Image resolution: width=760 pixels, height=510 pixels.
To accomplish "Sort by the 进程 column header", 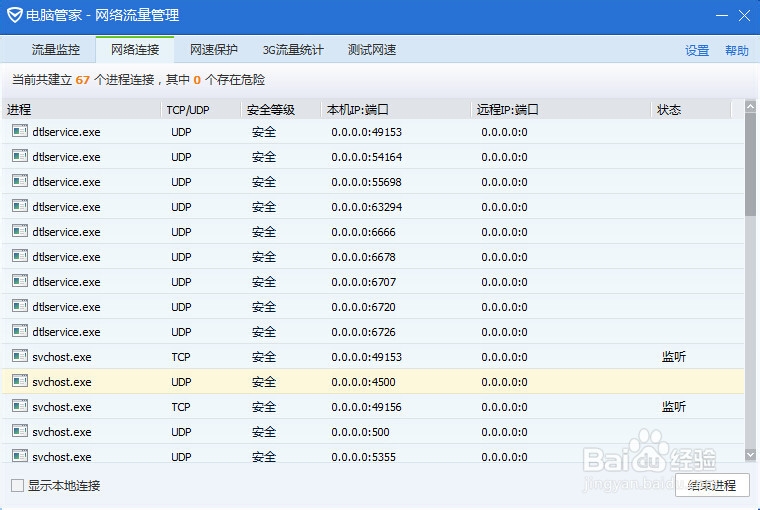I will click(x=81, y=110).
